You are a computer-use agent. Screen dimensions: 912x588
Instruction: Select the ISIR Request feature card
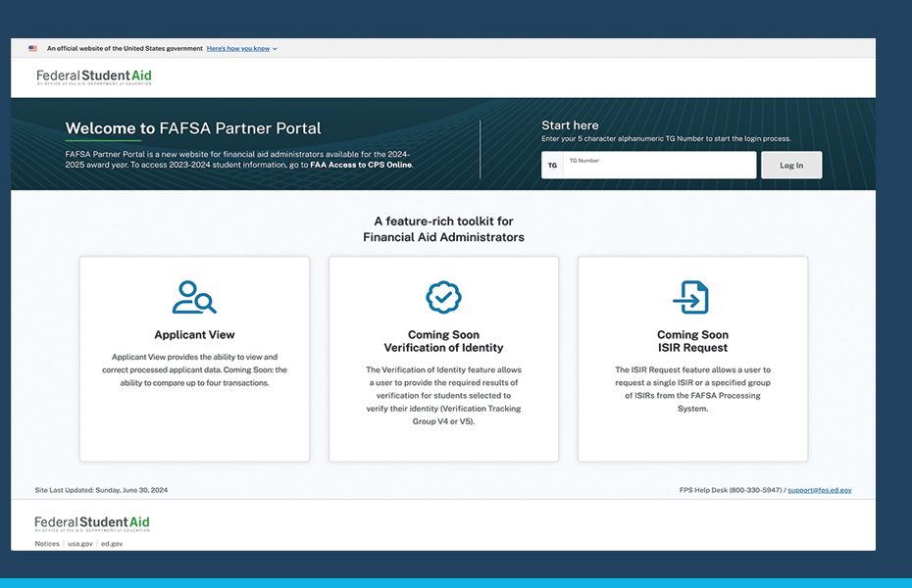point(692,358)
